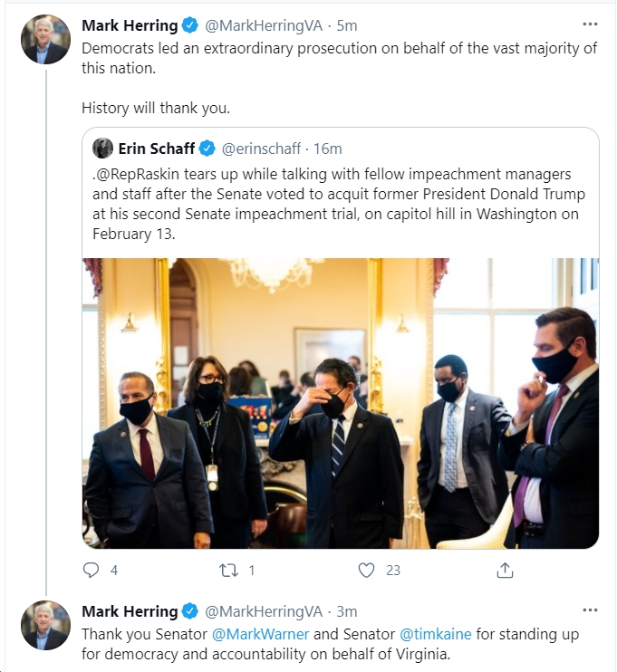Open more options on the second tweet
617x672 pixels.
pos(590,610)
